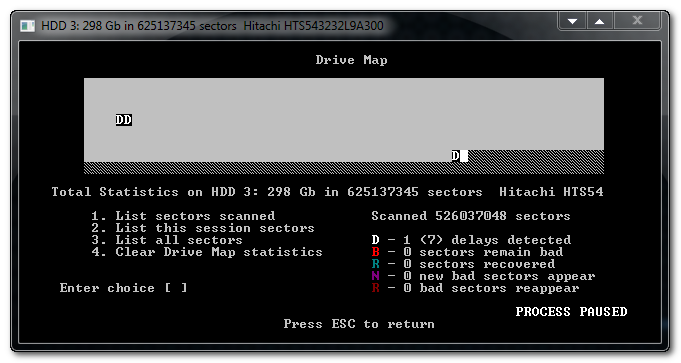681x363 pixels.
Task: Click the Drive Map heading
Action: (351, 60)
